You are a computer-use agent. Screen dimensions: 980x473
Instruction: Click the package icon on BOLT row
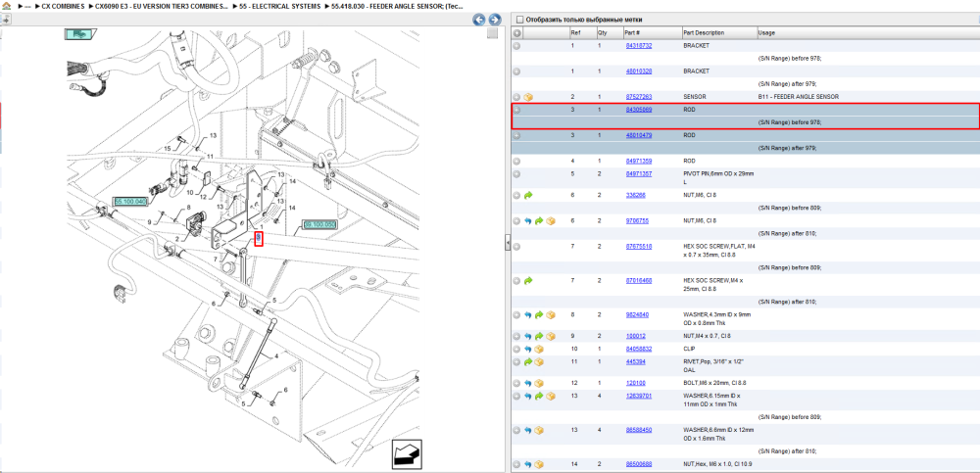(539, 383)
